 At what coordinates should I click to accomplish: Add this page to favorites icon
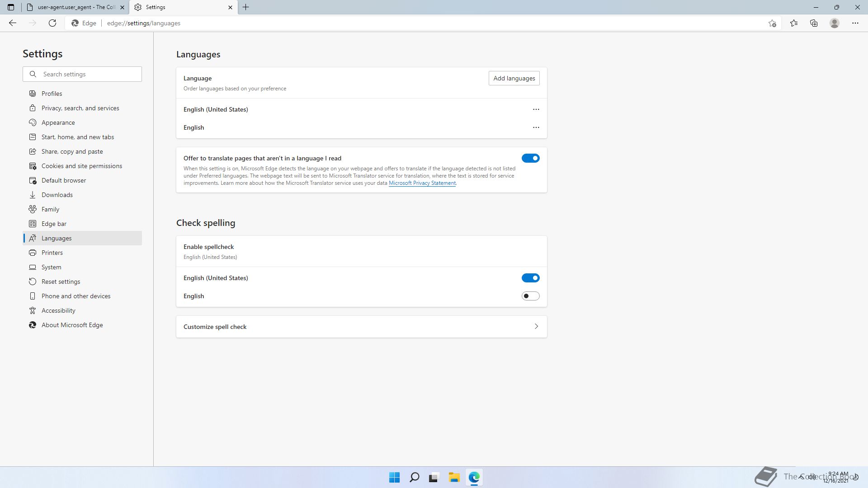(x=772, y=23)
